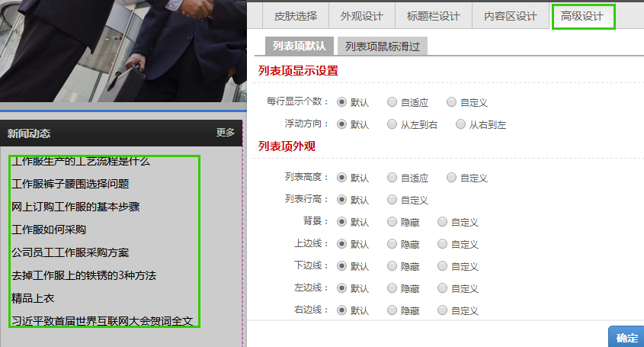
Task: Go to the 内容区设计 tab
Action: click(x=510, y=16)
